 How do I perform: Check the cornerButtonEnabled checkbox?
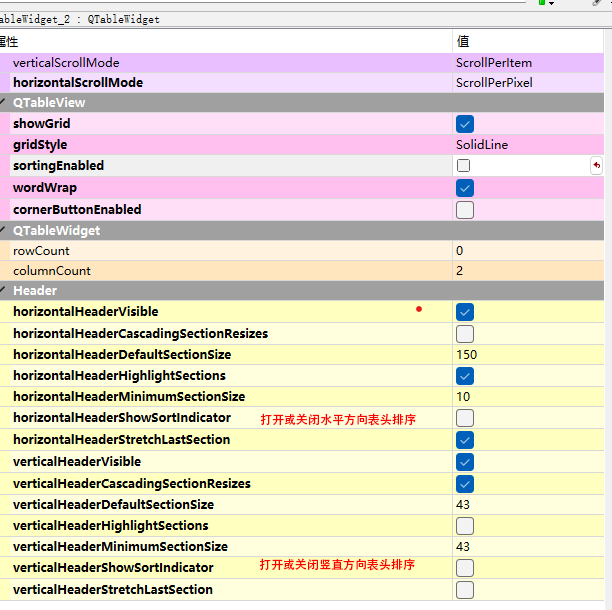pyautogui.click(x=464, y=210)
